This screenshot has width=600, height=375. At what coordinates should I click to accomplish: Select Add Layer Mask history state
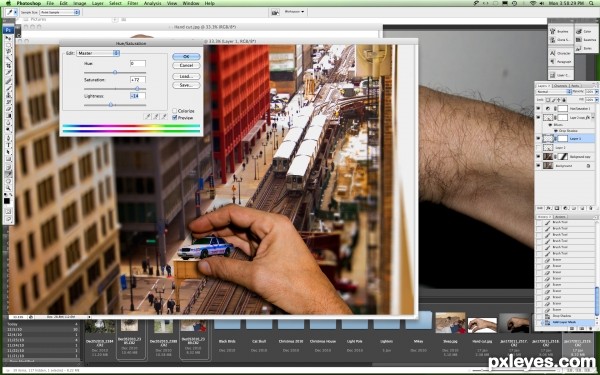[x=567, y=323]
